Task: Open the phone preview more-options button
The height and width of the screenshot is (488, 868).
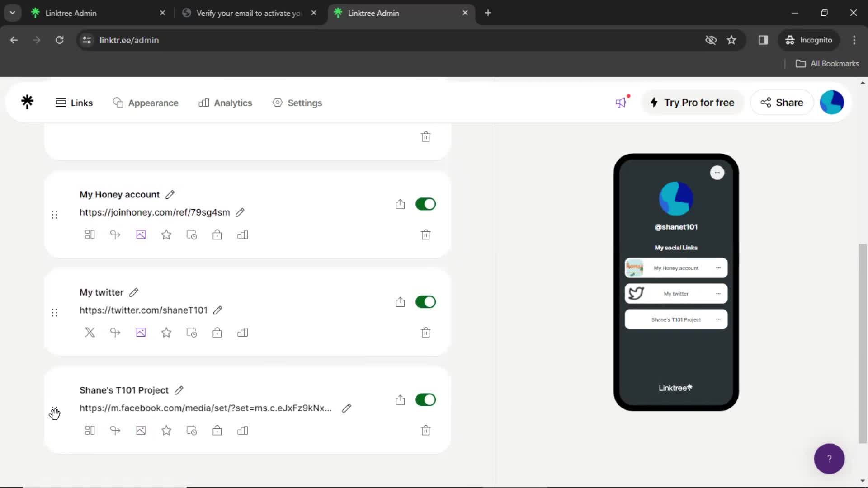Action: [x=717, y=173]
